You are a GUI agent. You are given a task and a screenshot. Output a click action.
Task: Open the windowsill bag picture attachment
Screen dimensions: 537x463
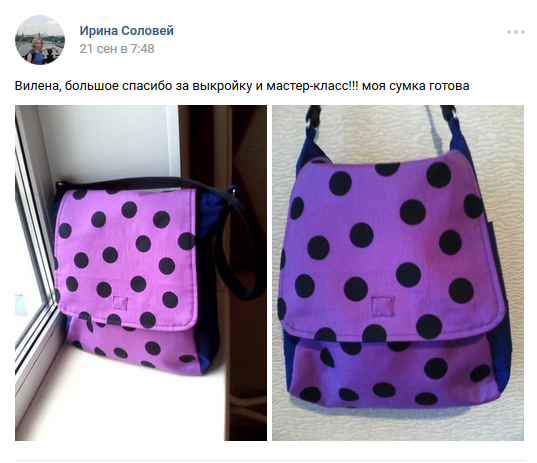click(141, 273)
